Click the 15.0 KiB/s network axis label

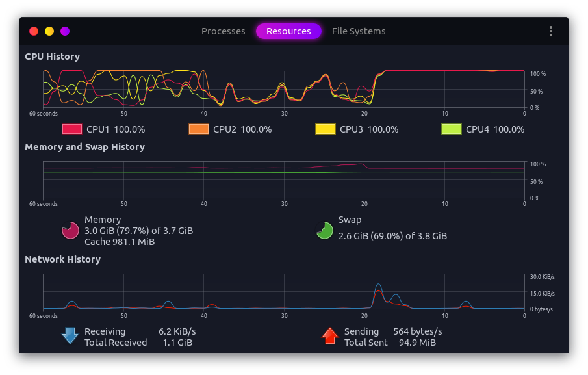542,294
